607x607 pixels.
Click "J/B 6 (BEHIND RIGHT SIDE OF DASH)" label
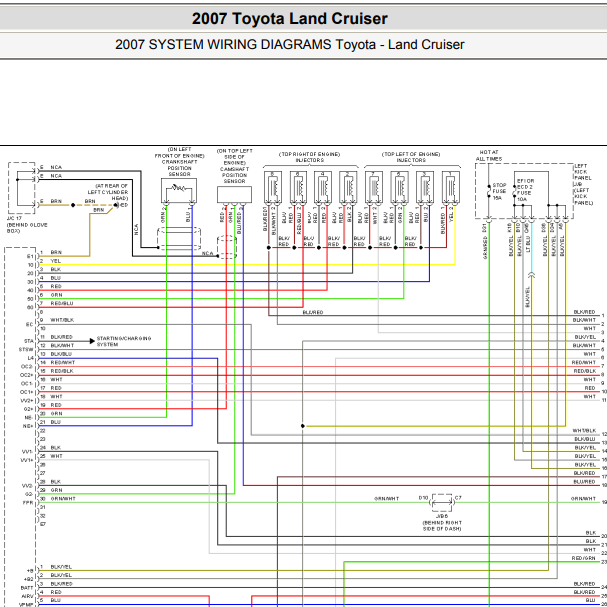(442, 522)
